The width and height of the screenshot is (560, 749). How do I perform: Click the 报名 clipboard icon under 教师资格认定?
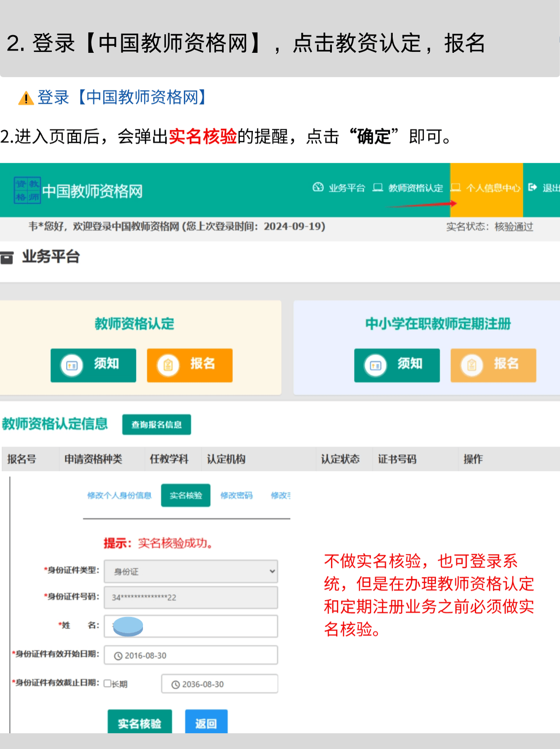click(x=168, y=365)
